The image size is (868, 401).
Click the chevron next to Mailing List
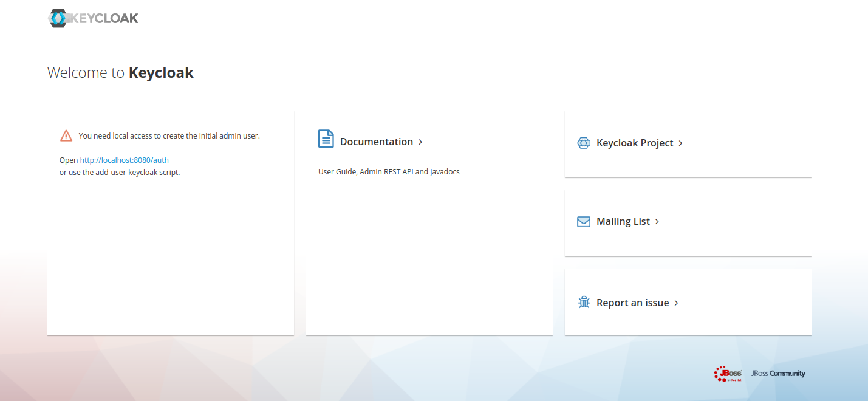click(657, 222)
